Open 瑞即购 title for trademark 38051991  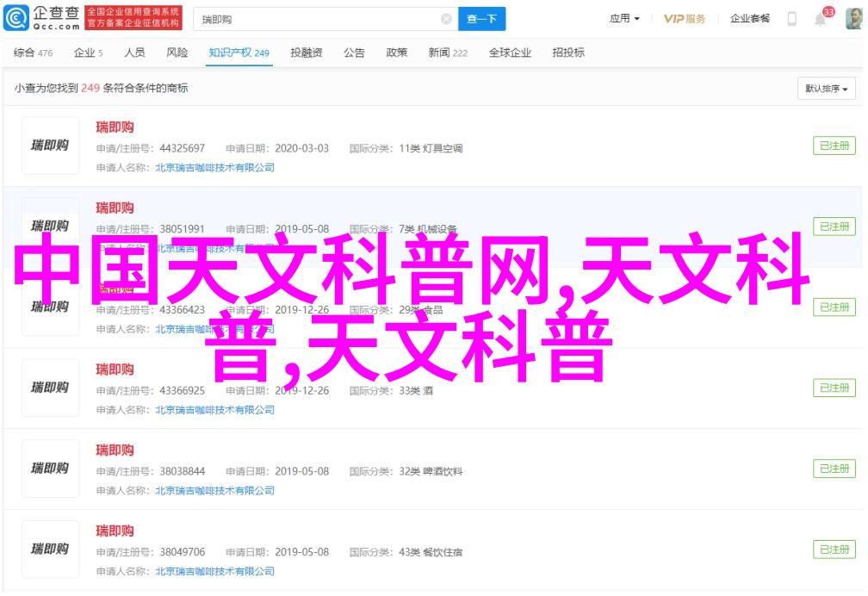click(115, 208)
